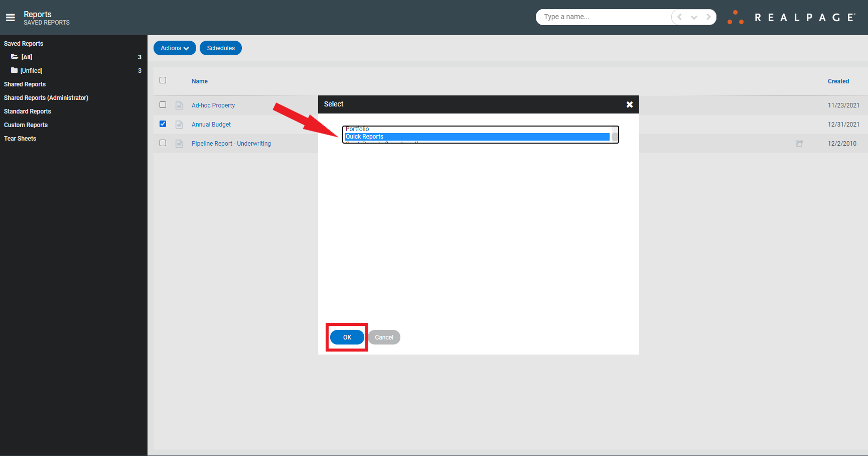Open Custom Reports in the sidebar
Viewport: 868px width, 456px height.
pos(26,125)
